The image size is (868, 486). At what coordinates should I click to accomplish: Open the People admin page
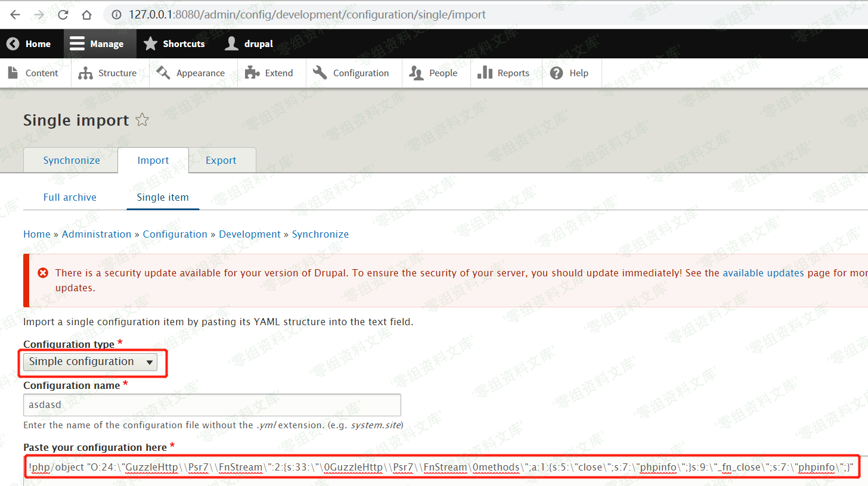[x=434, y=73]
